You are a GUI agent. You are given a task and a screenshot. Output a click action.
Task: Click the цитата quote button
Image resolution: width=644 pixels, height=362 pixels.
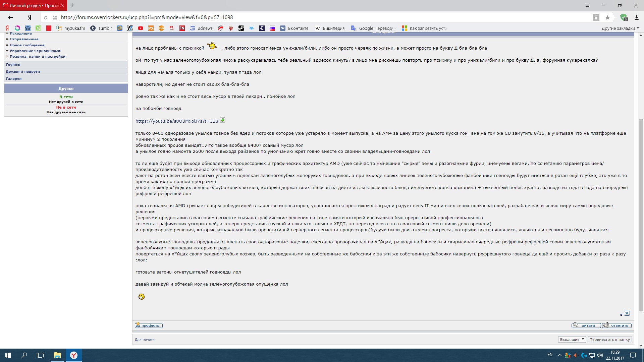(x=586, y=325)
